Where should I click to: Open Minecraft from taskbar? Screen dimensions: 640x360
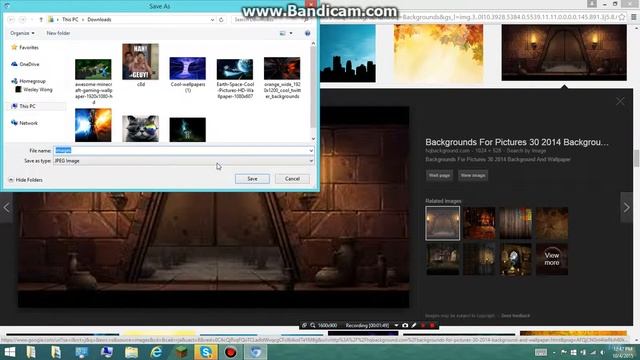tap(181, 352)
